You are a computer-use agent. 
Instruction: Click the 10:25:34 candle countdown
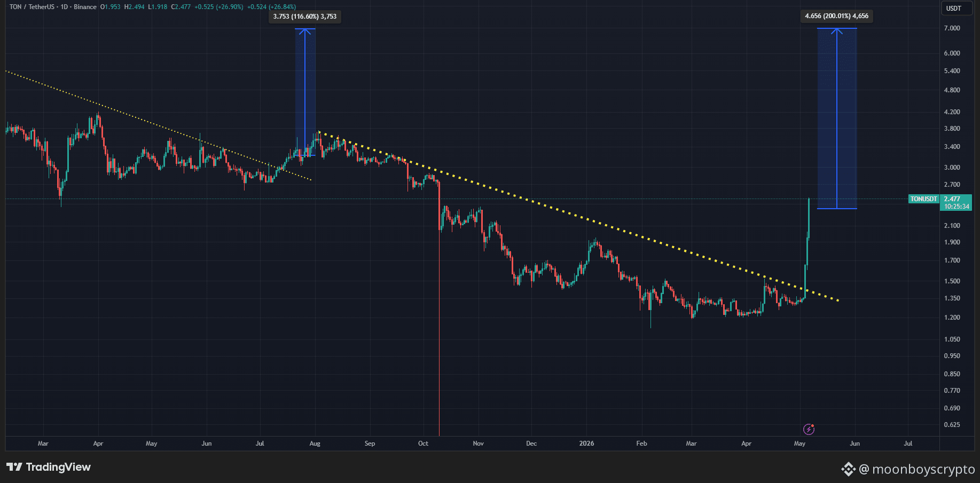tap(957, 207)
